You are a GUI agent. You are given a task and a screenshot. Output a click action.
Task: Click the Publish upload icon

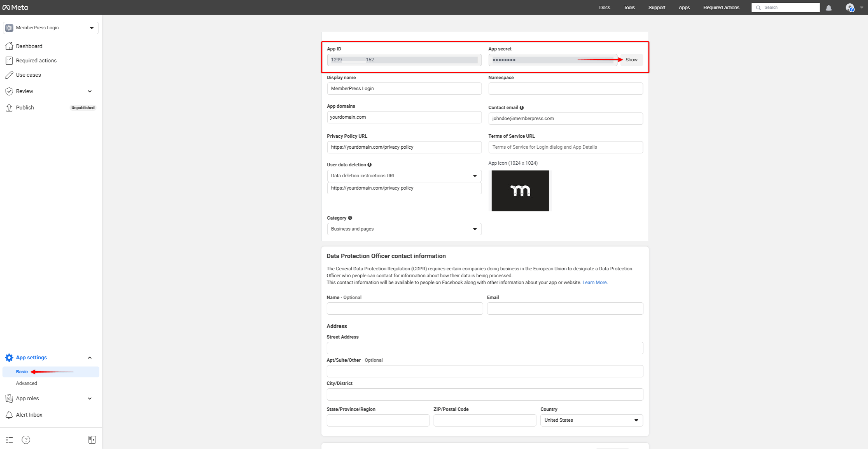(10, 107)
